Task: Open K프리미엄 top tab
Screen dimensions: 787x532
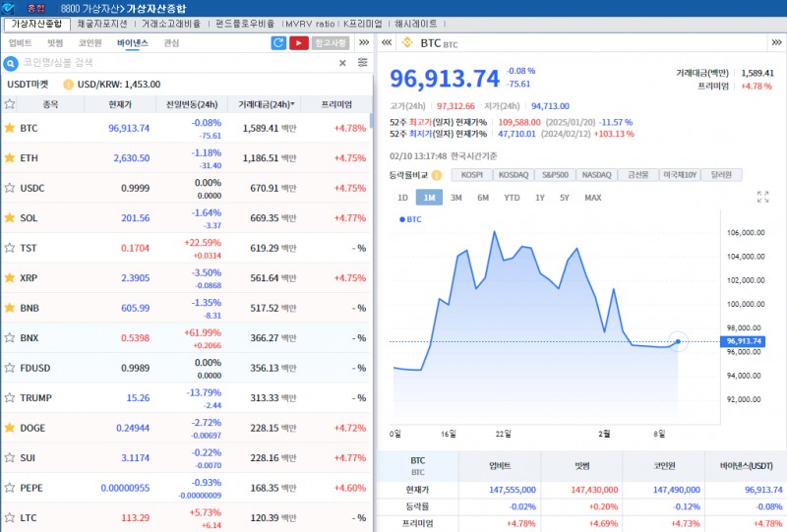Action: 363,24
